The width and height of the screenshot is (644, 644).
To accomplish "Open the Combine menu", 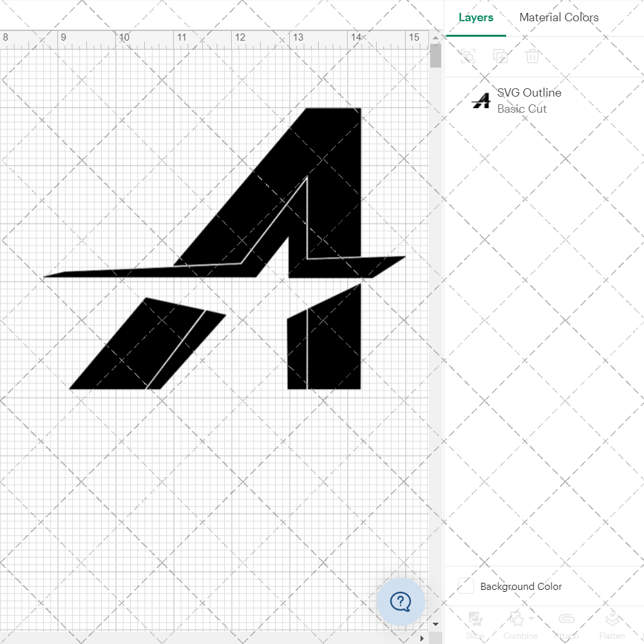I will click(x=520, y=625).
